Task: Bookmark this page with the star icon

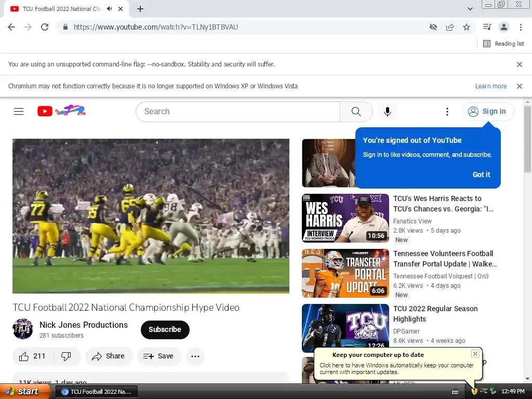Action: [467, 27]
